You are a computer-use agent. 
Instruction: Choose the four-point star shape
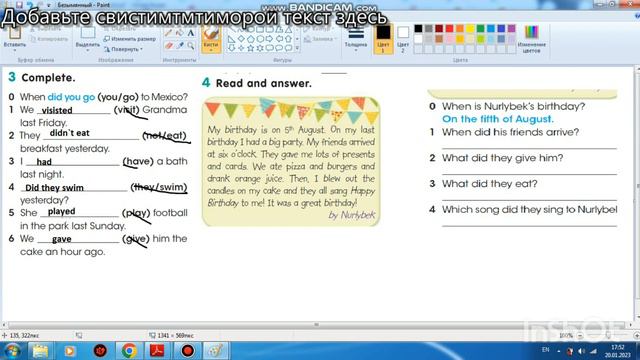coord(241,48)
